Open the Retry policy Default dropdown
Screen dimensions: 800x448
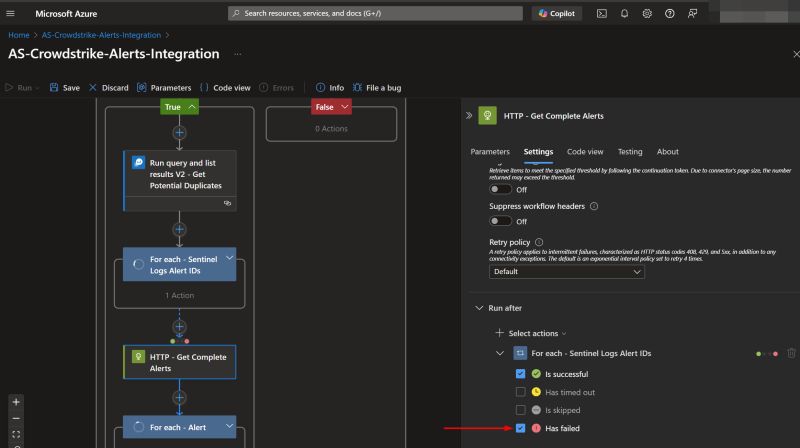click(566, 271)
